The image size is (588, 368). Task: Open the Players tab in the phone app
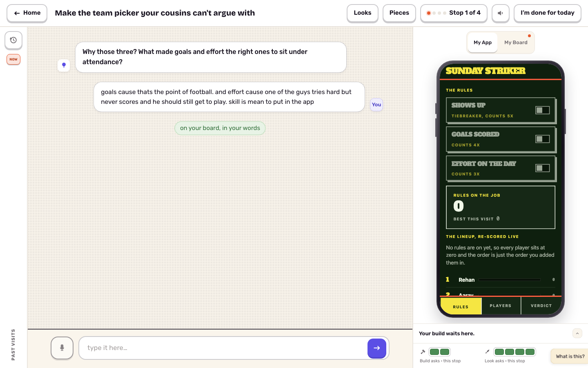(501, 306)
